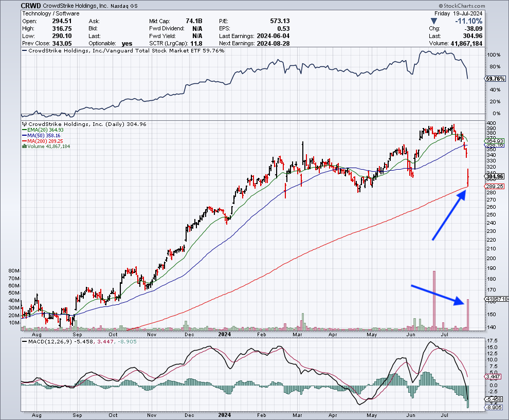Click the Low value 290.10

tap(62, 36)
